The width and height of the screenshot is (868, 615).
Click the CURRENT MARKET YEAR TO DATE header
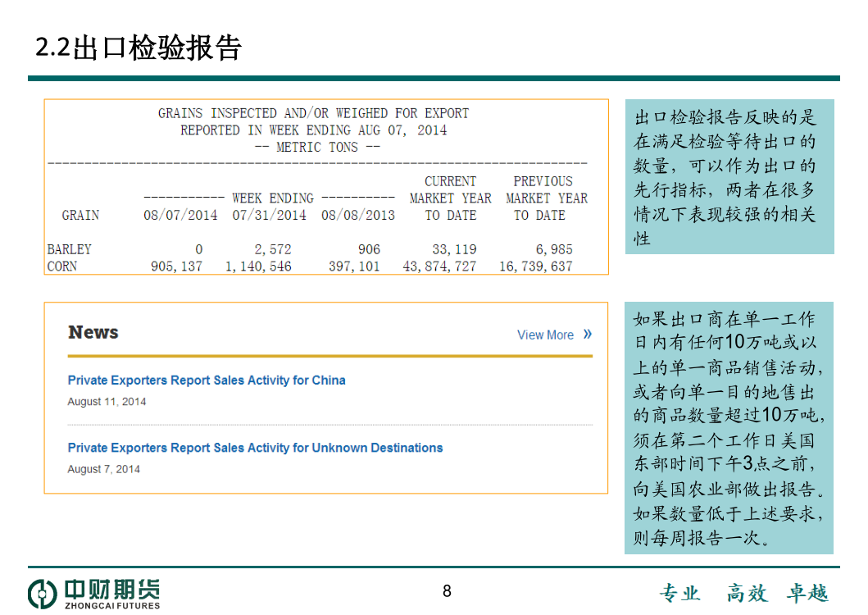[451, 198]
